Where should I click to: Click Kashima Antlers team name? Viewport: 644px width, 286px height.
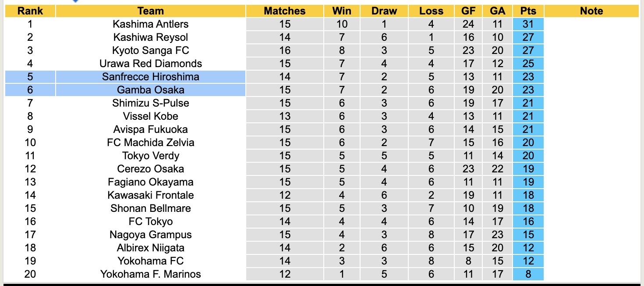pyautogui.click(x=150, y=24)
